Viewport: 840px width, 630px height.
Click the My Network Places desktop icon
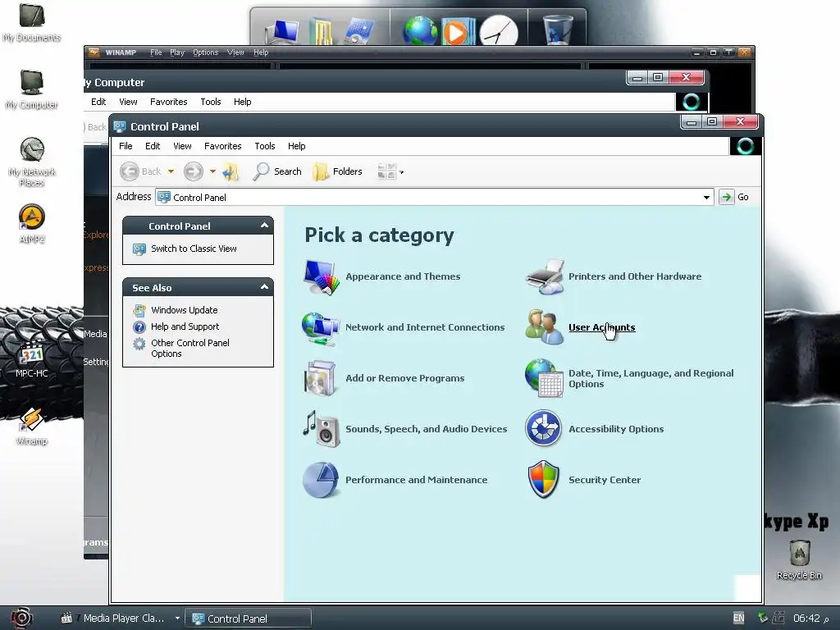coord(32,162)
